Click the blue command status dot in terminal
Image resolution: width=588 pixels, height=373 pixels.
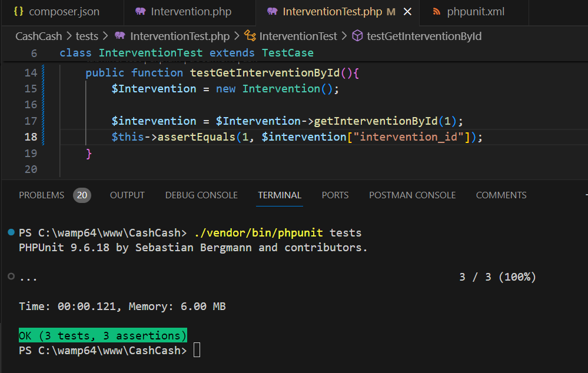[11, 233]
